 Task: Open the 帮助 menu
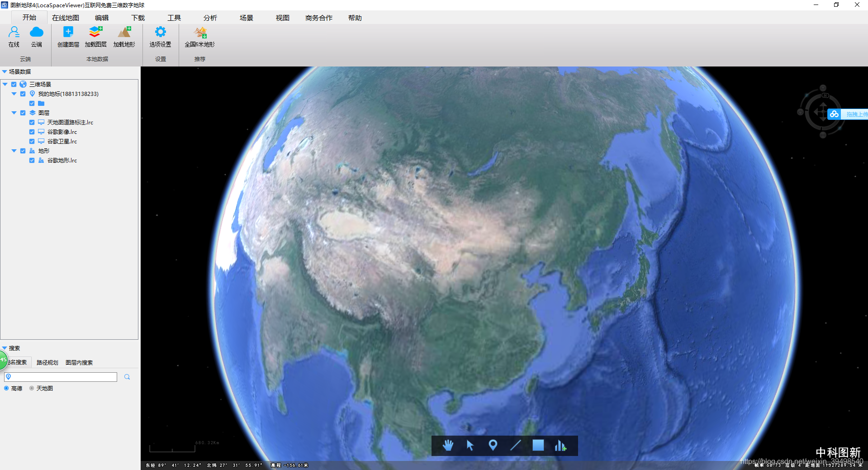click(x=355, y=18)
